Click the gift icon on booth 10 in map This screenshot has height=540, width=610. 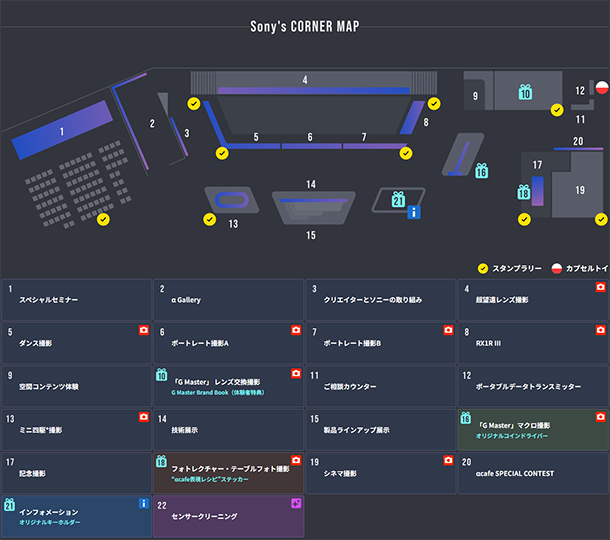tap(525, 92)
